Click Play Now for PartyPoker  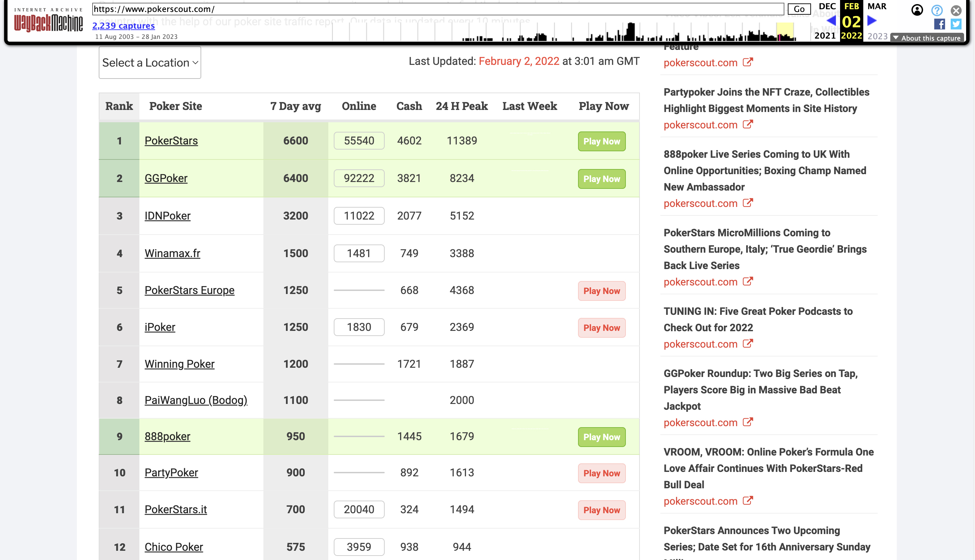pos(601,473)
